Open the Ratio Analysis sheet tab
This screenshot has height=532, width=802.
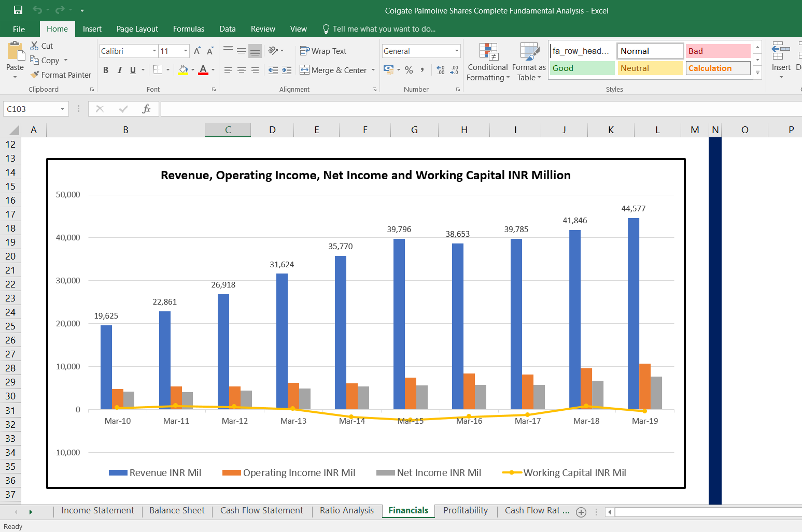[x=347, y=510]
